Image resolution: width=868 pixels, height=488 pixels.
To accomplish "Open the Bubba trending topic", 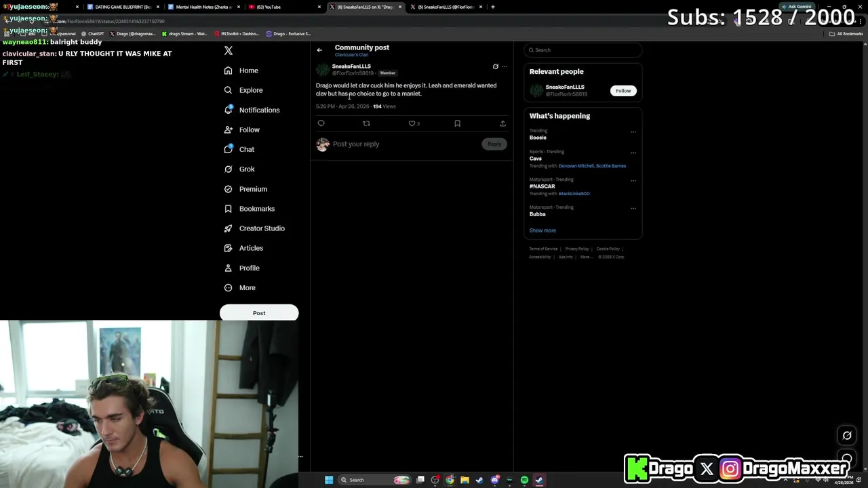I will (x=538, y=214).
